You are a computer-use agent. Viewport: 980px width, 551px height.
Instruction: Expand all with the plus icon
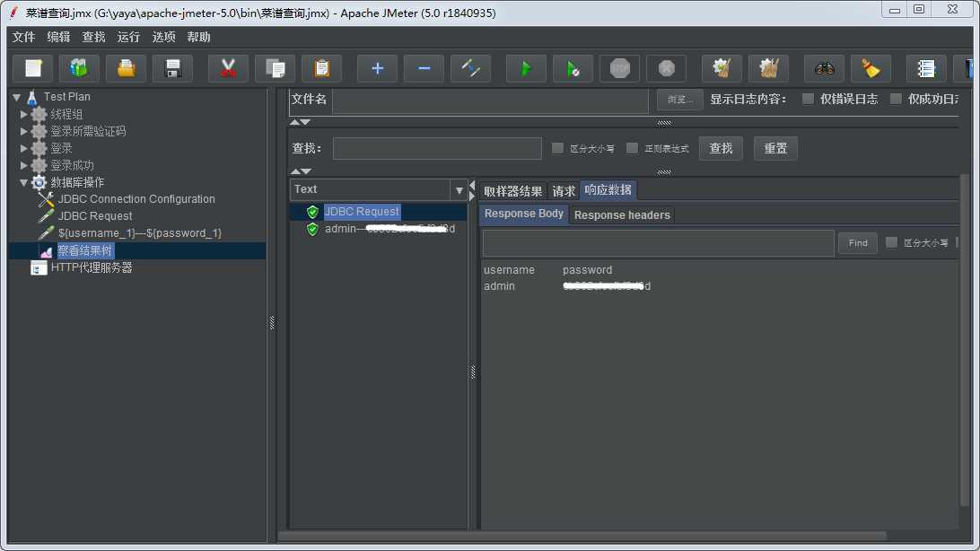point(377,68)
